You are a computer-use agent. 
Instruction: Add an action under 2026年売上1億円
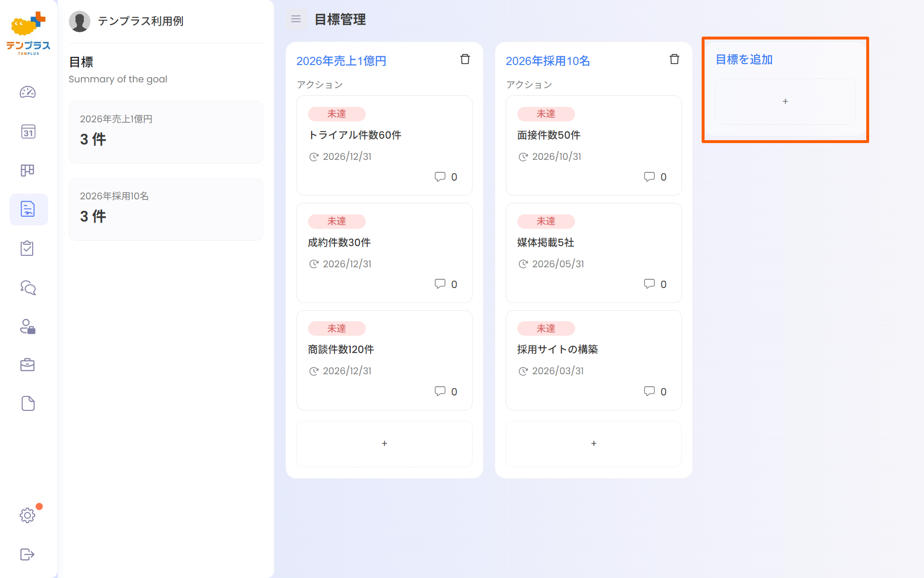[385, 444]
